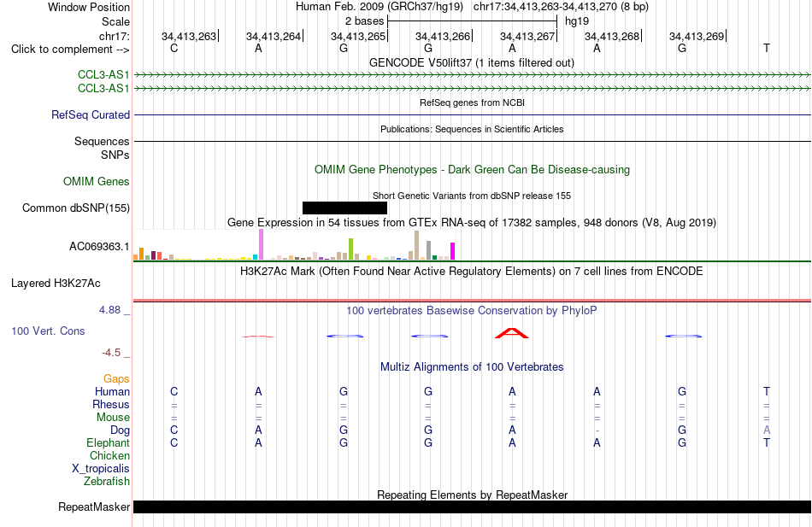Click the Common dbSNP(155) track label
Screen dimensions: 812x527
76,208
